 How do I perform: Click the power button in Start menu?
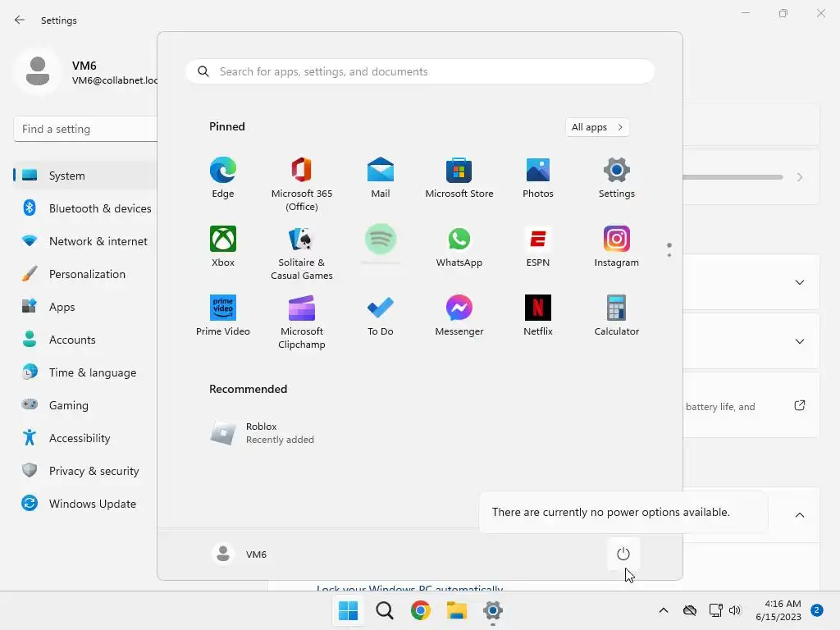point(623,554)
